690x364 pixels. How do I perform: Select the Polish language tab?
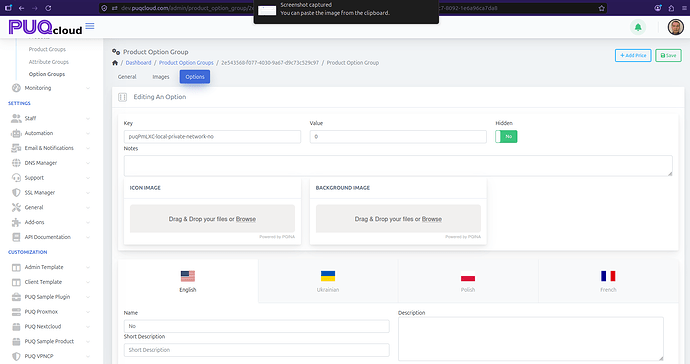[468, 281]
